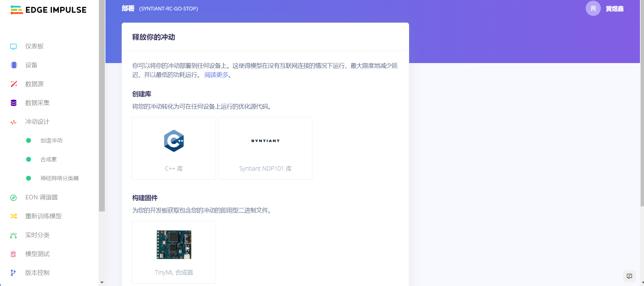
Task: Click the sidebar scroll down arrow
Action: tap(102, 283)
